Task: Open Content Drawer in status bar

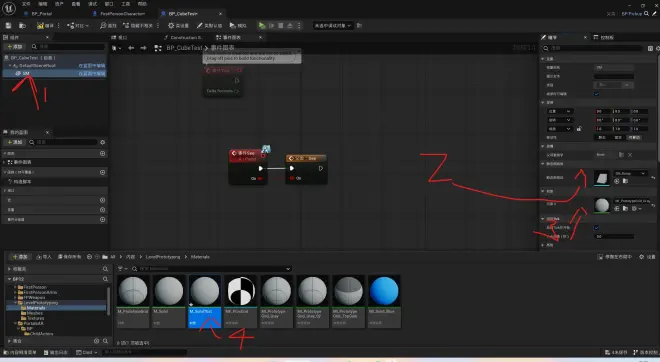Action: pos(20,352)
